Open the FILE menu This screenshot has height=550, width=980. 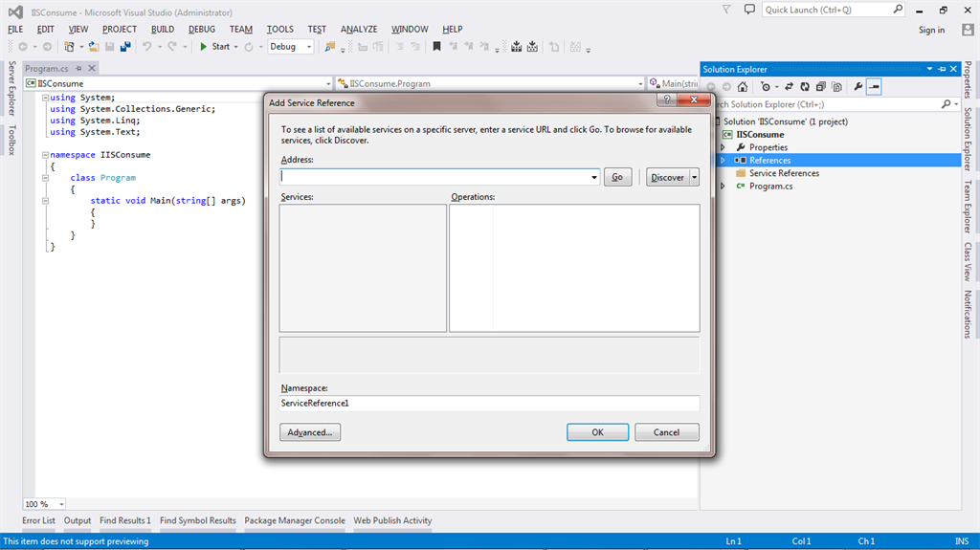[15, 30]
